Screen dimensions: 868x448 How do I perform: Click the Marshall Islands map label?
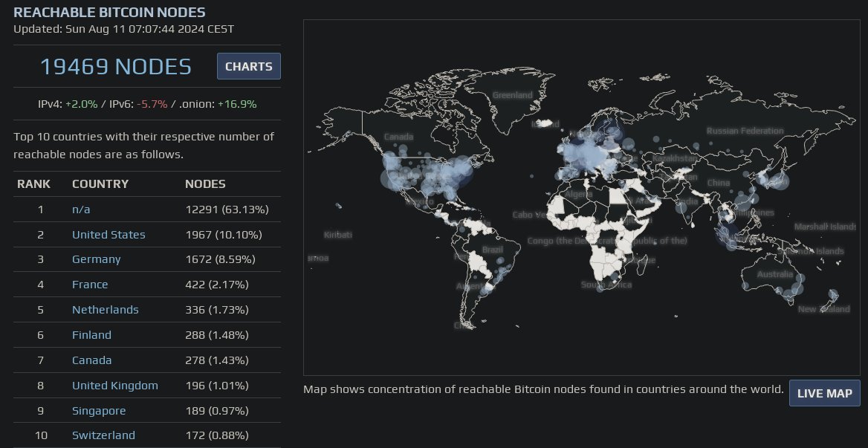pyautogui.click(x=825, y=227)
